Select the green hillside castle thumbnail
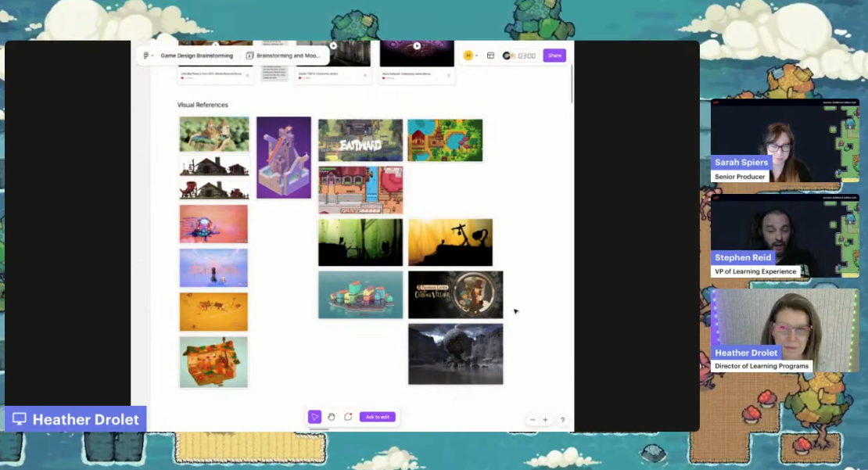The image size is (868, 470). (x=214, y=134)
